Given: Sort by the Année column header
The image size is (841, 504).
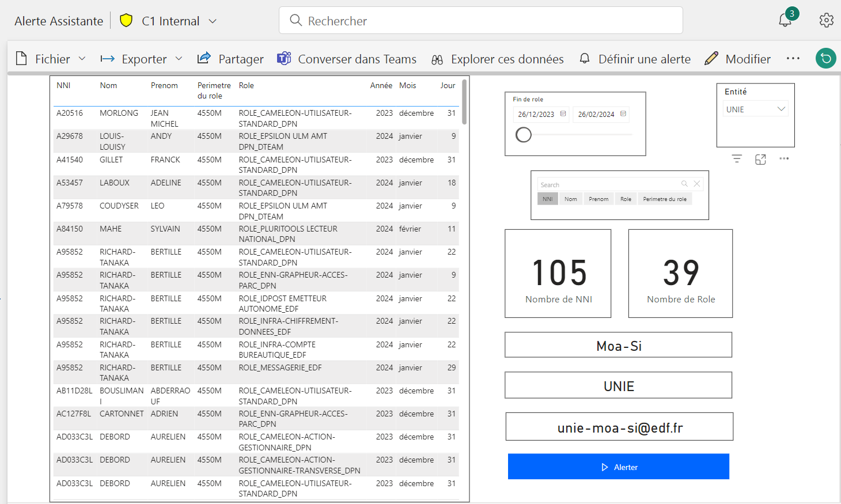Looking at the screenshot, I should 381,85.
